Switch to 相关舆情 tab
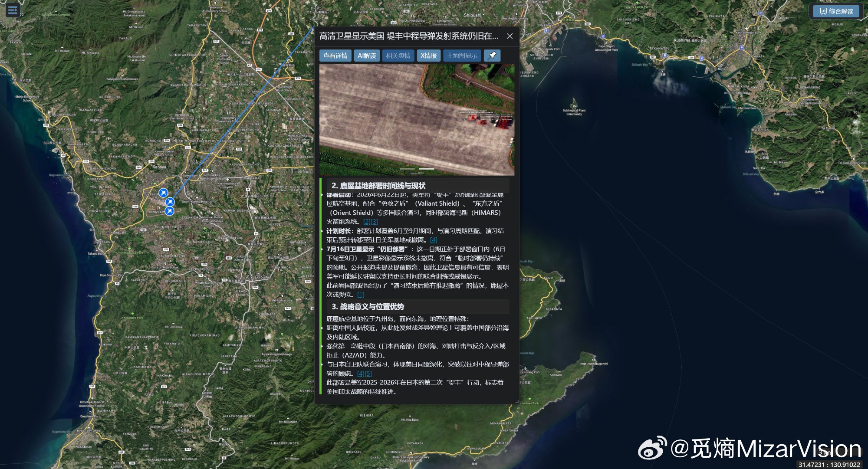868x469 pixels. (x=398, y=56)
